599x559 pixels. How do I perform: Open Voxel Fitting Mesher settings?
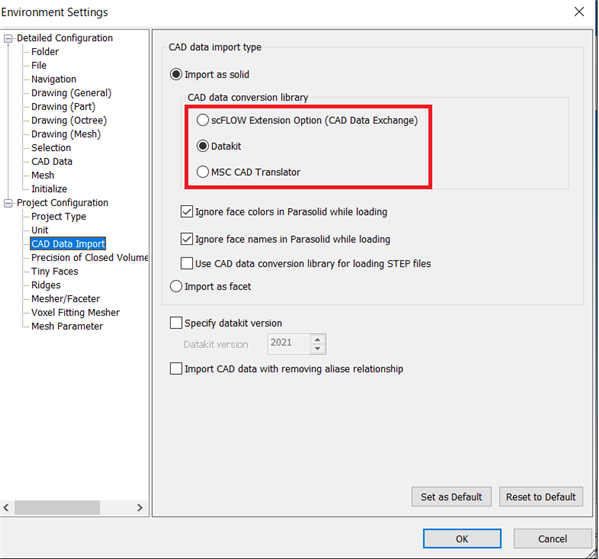(75, 313)
